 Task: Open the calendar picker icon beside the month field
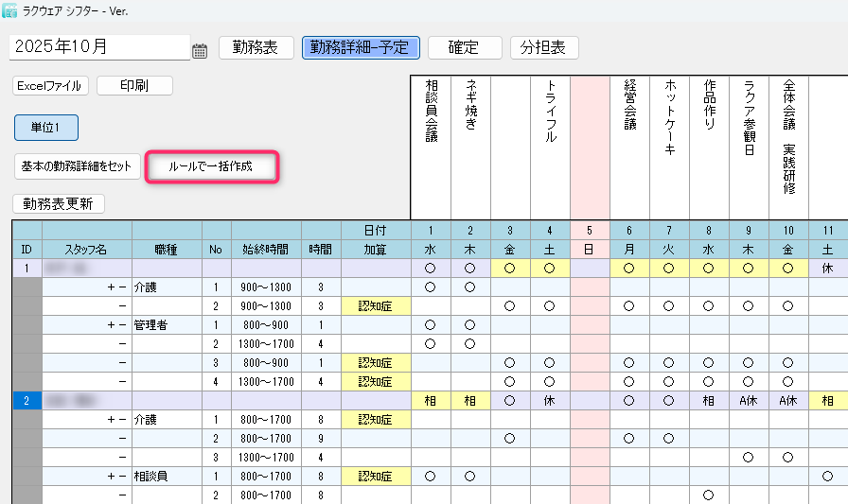tap(200, 50)
